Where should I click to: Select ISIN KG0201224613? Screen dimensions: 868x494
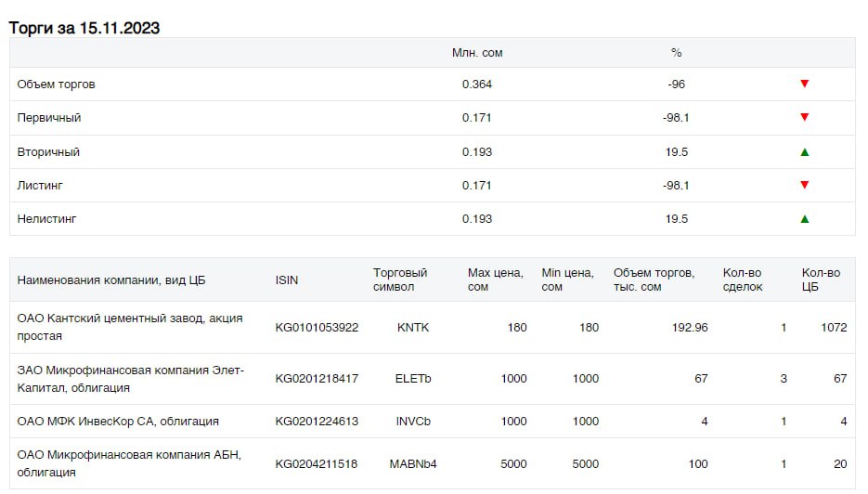pyautogui.click(x=317, y=421)
